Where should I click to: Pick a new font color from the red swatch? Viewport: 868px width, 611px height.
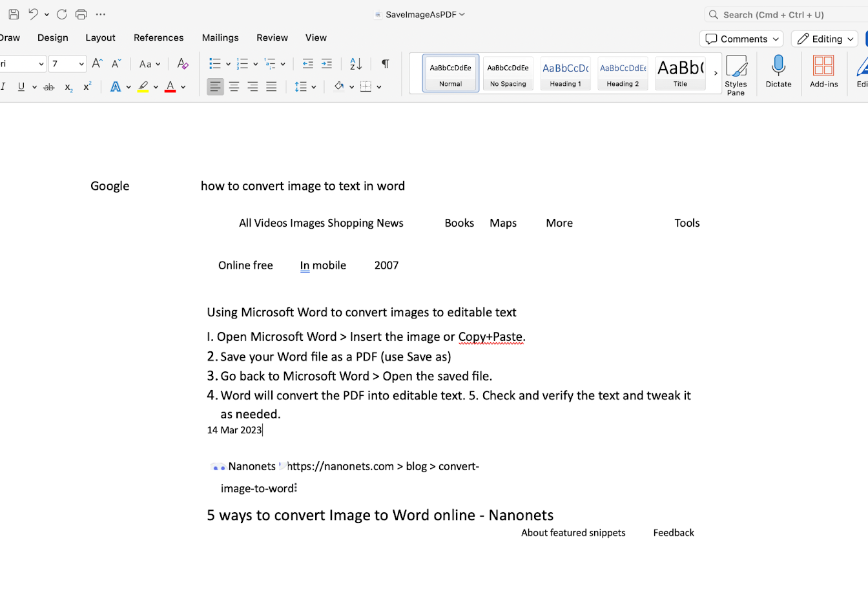click(x=170, y=87)
